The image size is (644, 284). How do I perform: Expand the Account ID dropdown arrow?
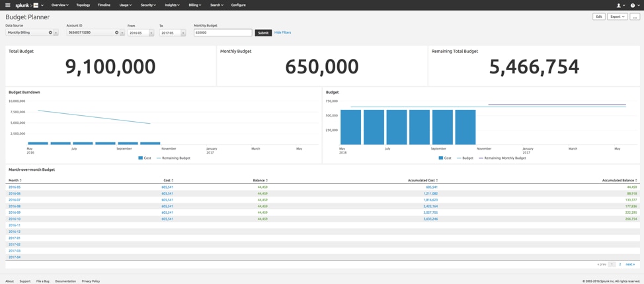(x=122, y=32)
